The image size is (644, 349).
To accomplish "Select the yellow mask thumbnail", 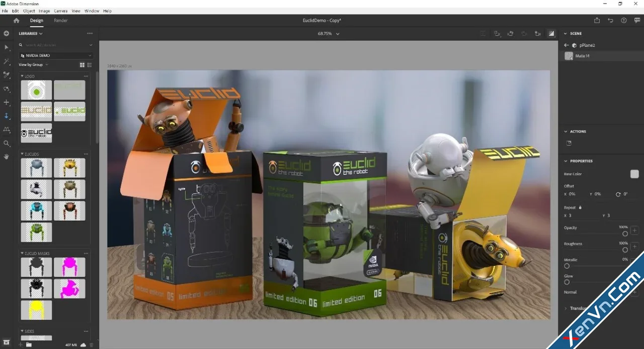I will point(36,310).
